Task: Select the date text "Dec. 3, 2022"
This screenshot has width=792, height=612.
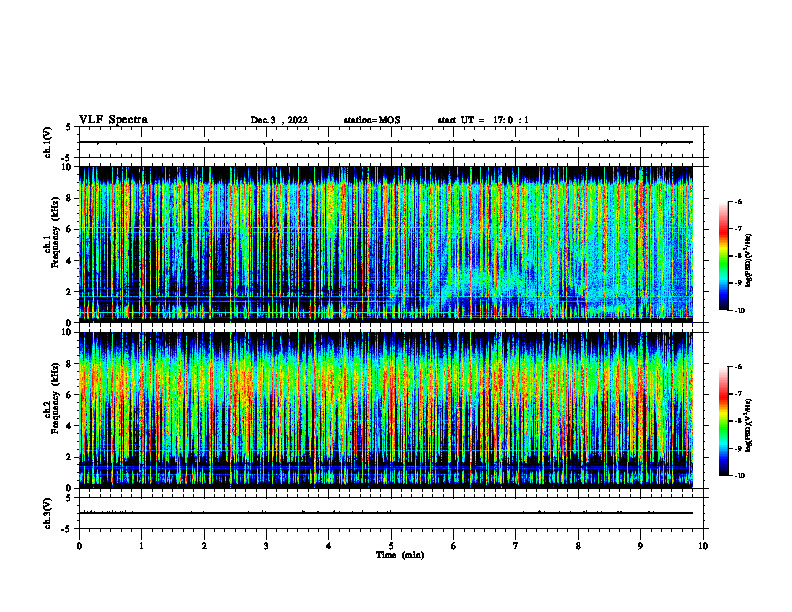Action: 279,120
